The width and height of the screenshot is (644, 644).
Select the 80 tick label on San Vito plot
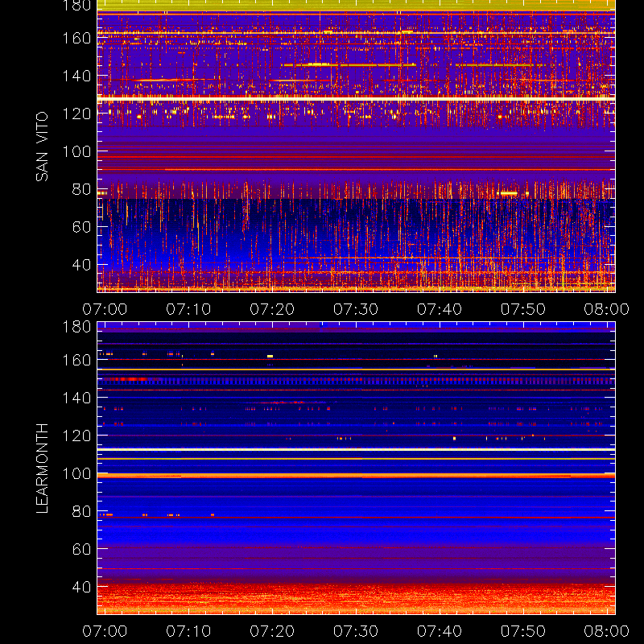coord(82,189)
